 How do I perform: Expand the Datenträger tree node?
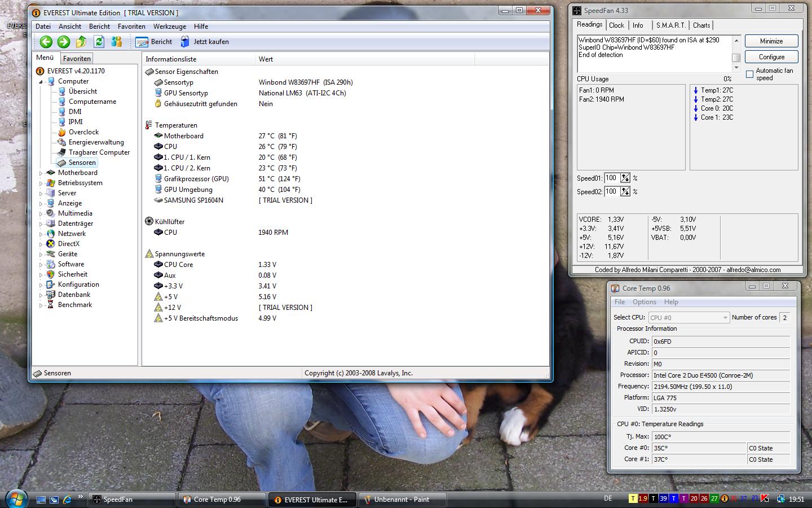[x=41, y=224]
